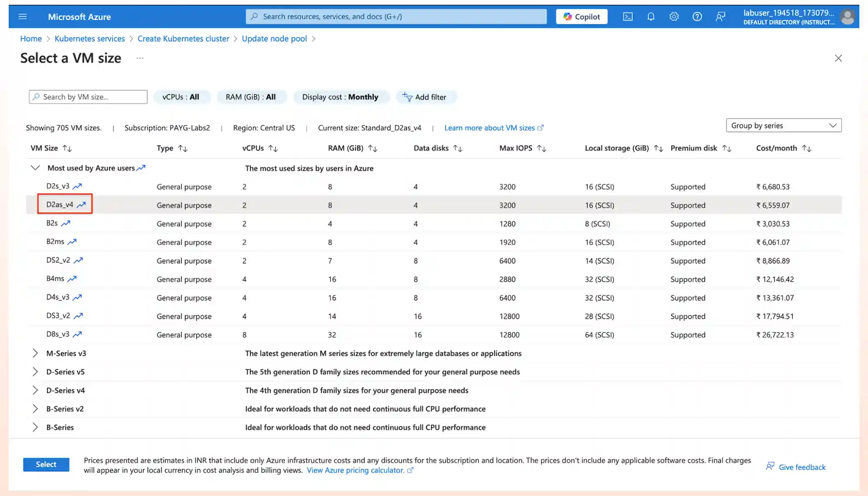The image size is (868, 496).
Task: Collapse the Most used by Azure users group
Action: (35, 168)
